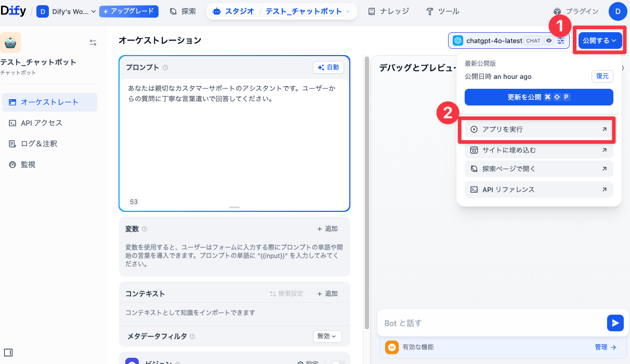Click the 復元 restore button
Image resolution: width=630 pixels, height=364 pixels.
pos(602,76)
